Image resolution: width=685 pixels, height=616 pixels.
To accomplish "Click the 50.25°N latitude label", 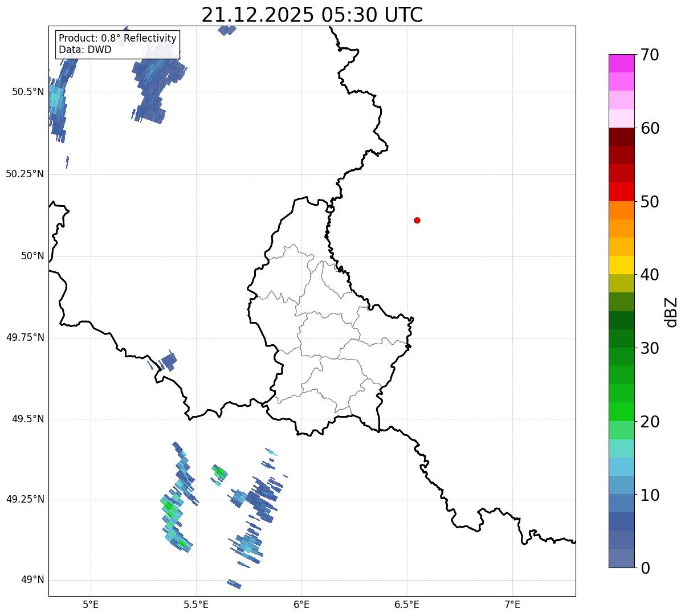I will (25, 174).
